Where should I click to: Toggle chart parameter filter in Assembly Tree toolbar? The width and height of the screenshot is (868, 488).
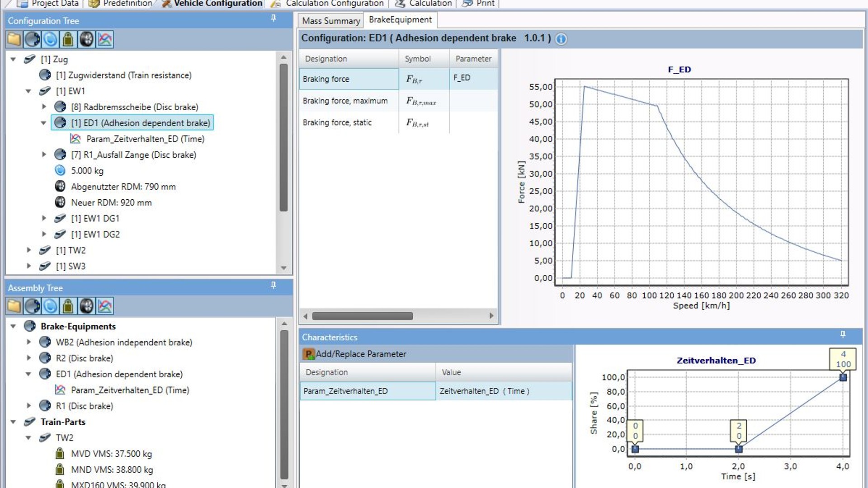(104, 306)
